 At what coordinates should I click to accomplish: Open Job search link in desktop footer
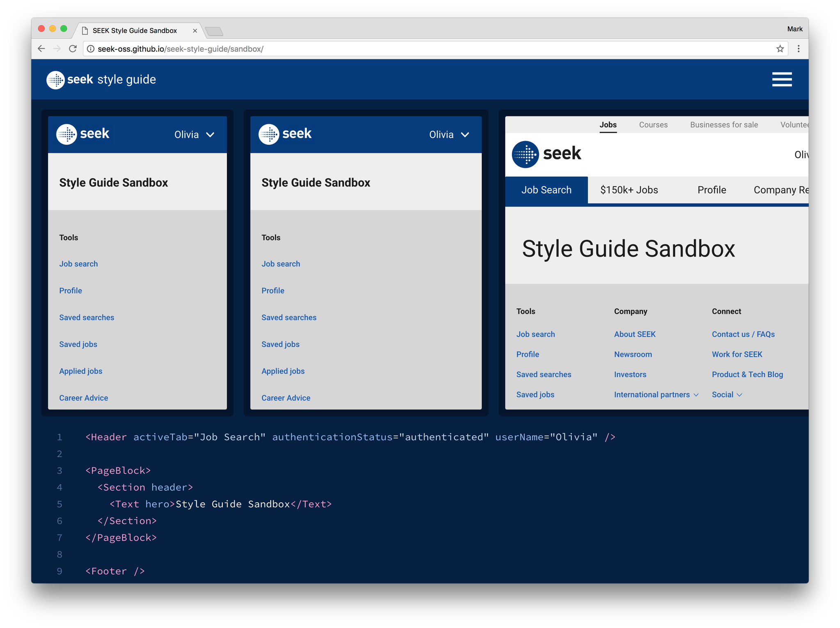click(535, 334)
